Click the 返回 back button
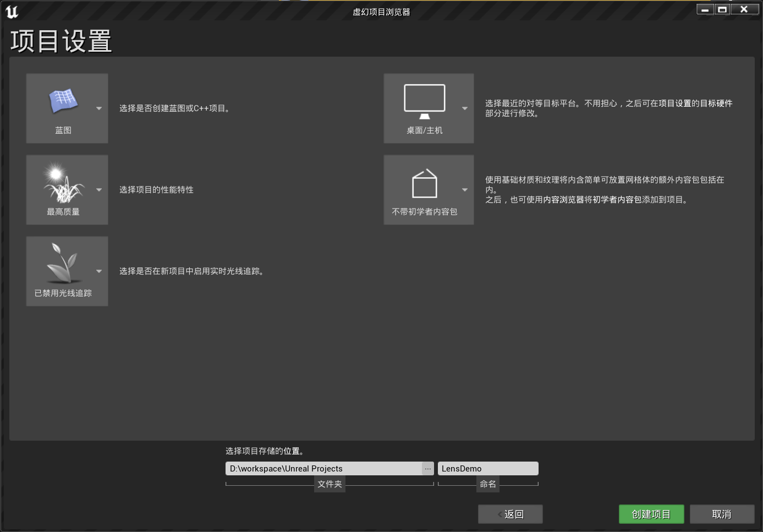763x532 pixels. click(510, 514)
